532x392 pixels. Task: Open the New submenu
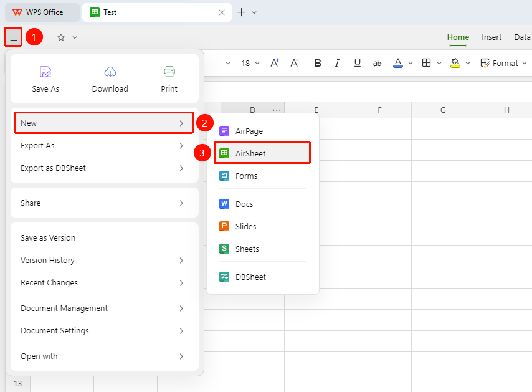coord(104,123)
